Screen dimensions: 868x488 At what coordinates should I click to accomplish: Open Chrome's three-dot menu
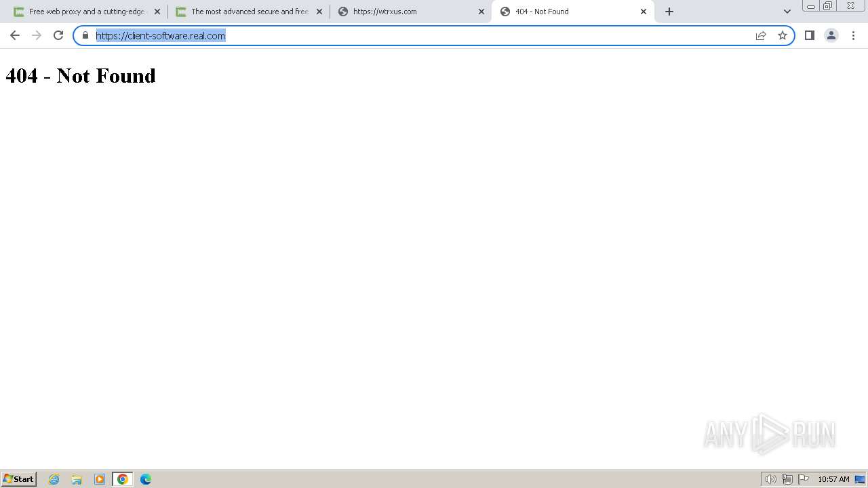[853, 35]
